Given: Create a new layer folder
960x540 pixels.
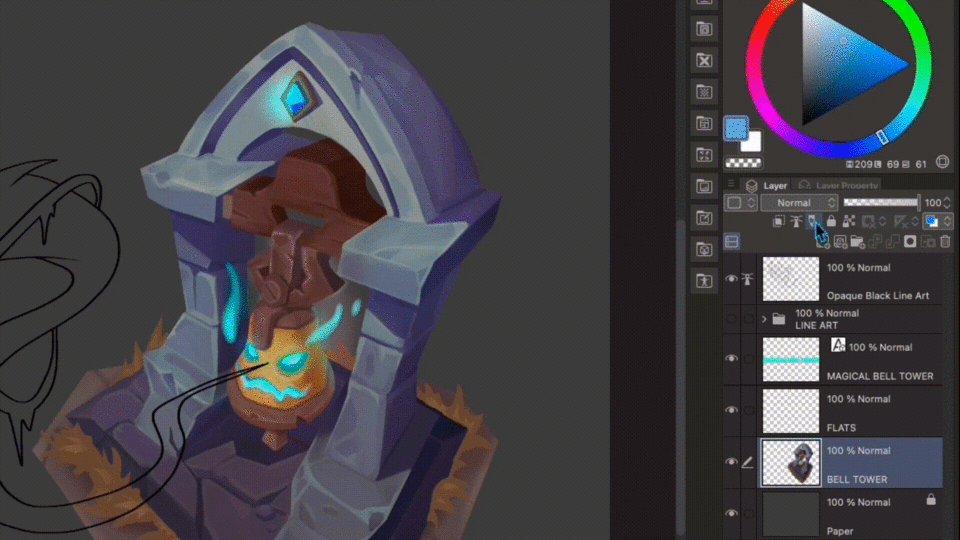Looking at the screenshot, I should (858, 242).
